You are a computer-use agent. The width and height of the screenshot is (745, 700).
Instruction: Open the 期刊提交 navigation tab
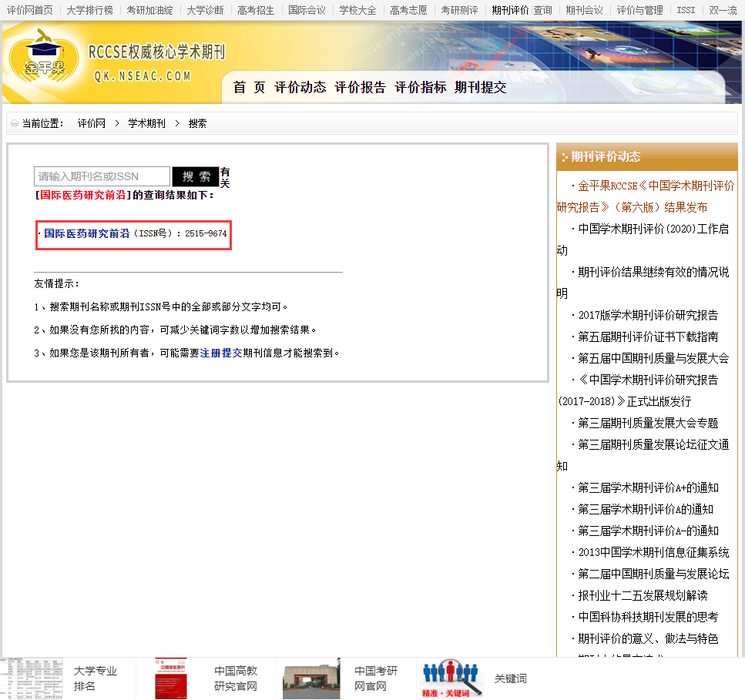click(x=480, y=88)
